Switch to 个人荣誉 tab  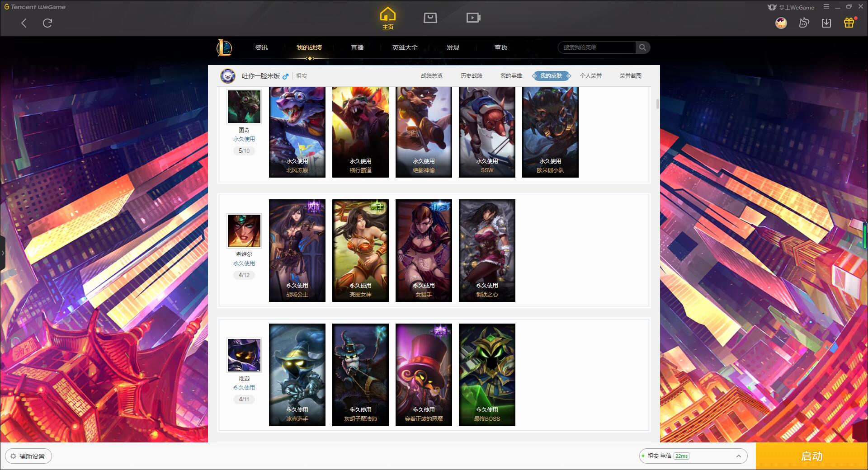click(591, 76)
